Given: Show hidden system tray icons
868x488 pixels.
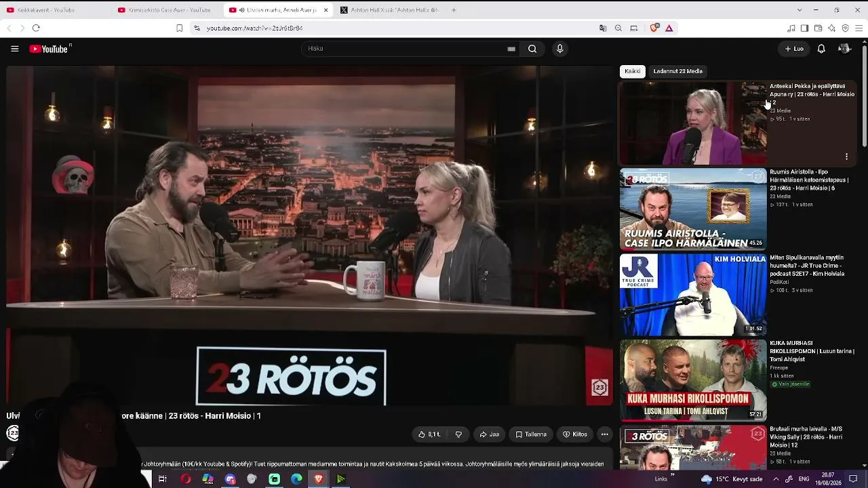Looking at the screenshot, I should coord(776,479).
